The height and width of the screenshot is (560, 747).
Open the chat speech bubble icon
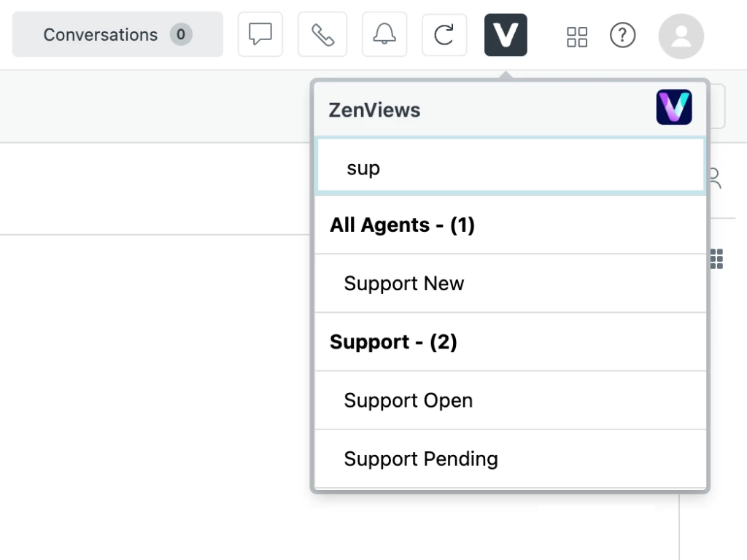pyautogui.click(x=260, y=34)
